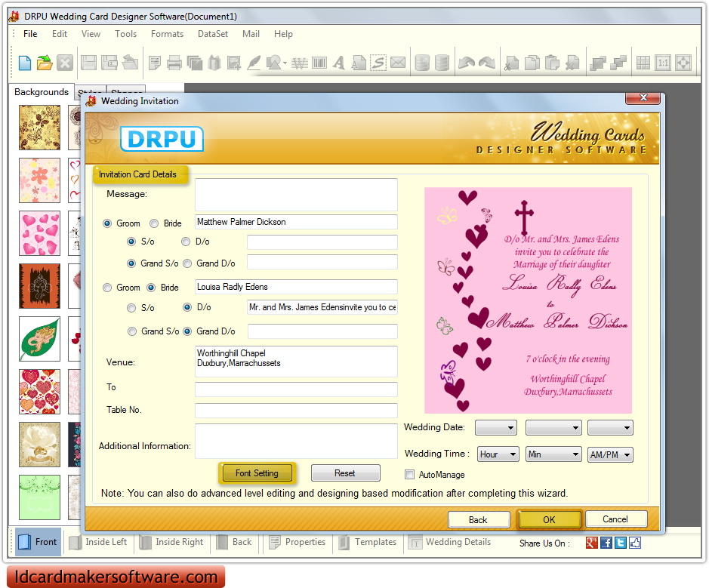Open the File menu

30,34
